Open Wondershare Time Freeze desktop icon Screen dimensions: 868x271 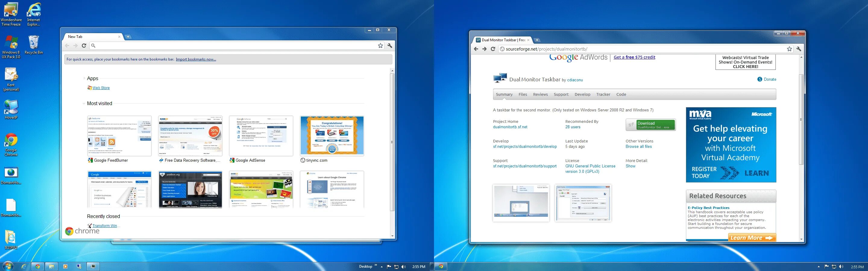coord(11,14)
